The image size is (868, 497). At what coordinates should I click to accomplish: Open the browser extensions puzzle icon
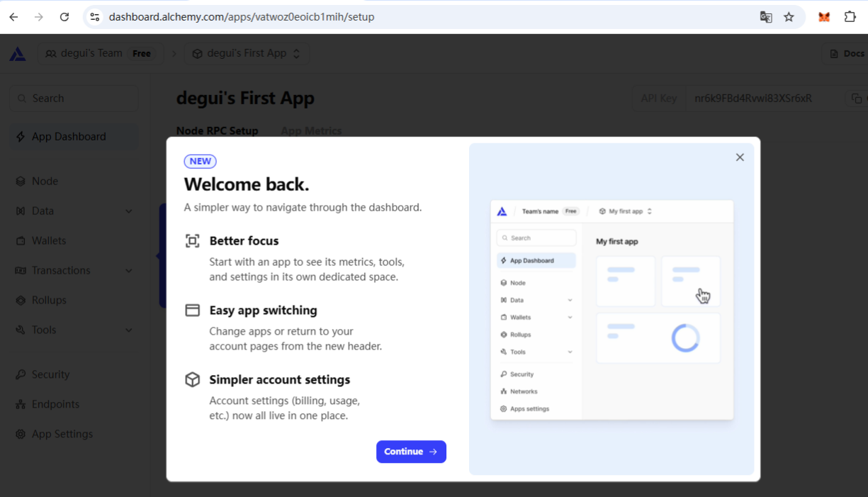[850, 17]
